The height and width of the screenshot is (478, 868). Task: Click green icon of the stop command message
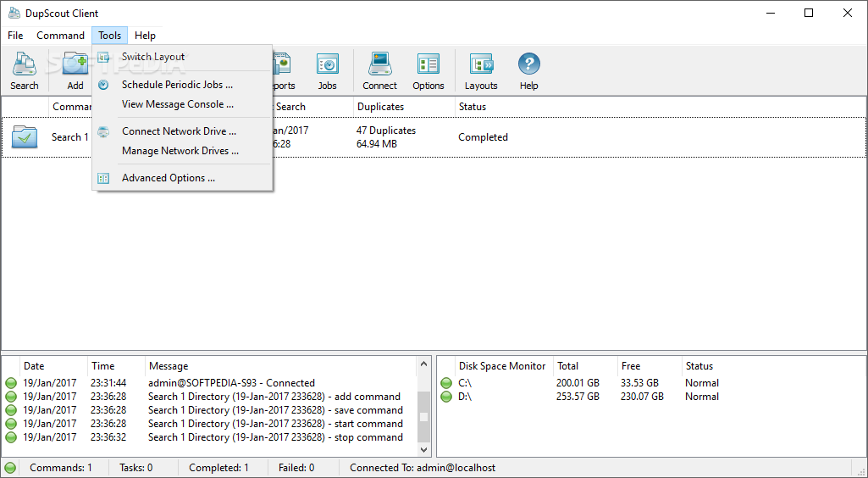(10, 437)
